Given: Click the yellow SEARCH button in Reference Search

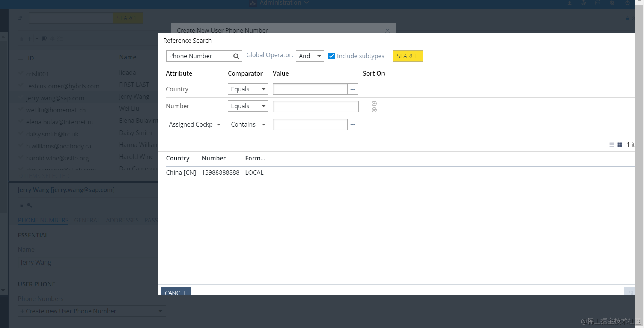Looking at the screenshot, I should coord(408,56).
